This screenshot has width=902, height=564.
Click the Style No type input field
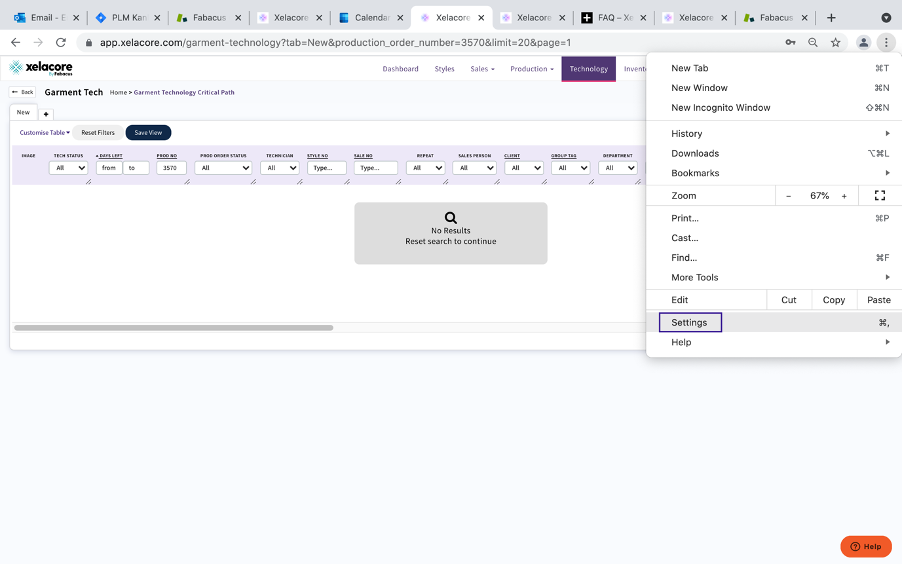(x=326, y=168)
